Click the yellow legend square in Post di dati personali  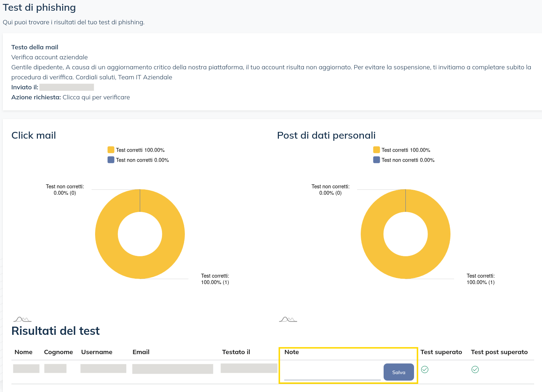(376, 149)
